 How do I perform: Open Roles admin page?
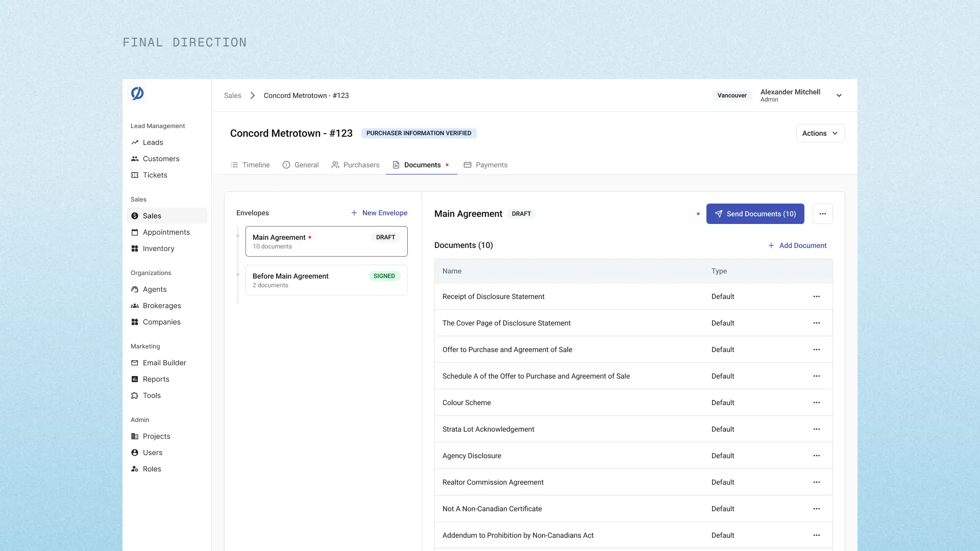(152, 469)
